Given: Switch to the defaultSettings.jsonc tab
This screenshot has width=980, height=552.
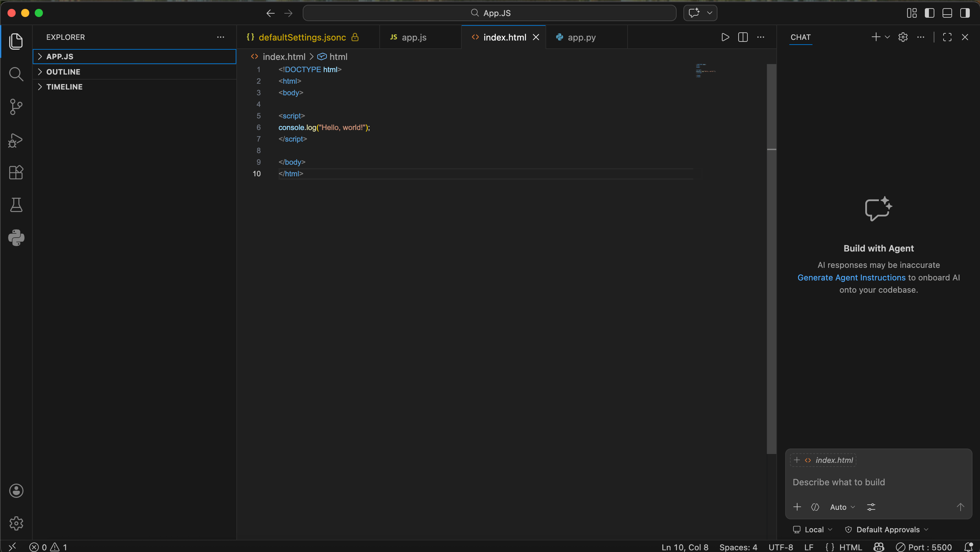Looking at the screenshot, I should tap(302, 37).
